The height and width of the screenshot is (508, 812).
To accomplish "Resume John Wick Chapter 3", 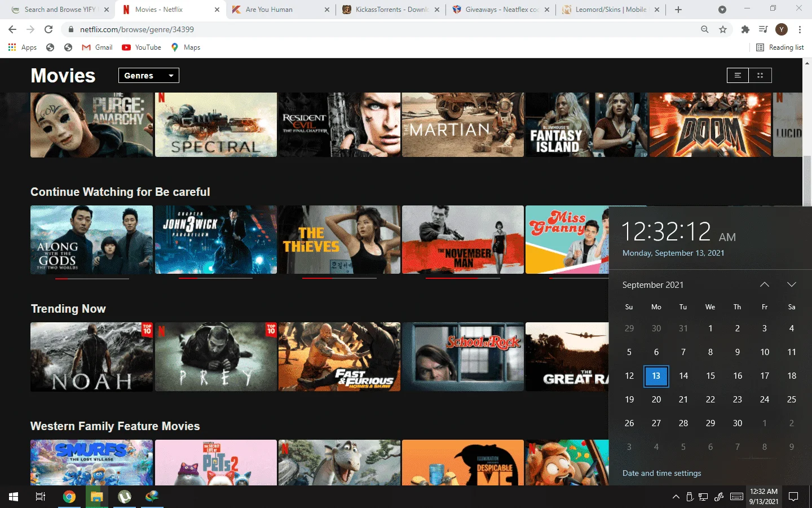I will point(216,240).
